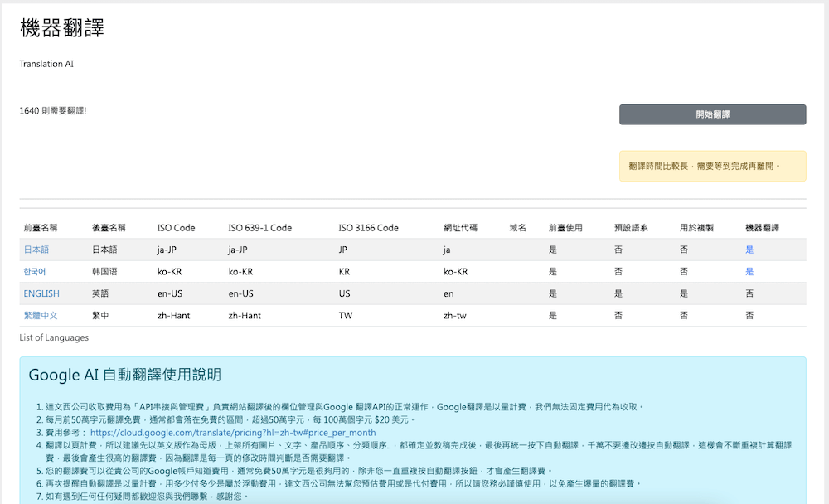Screen dimensions: 829x504
Task: Click 否 under 機器翻譯 in 繁體中文 row
Action: [749, 315]
